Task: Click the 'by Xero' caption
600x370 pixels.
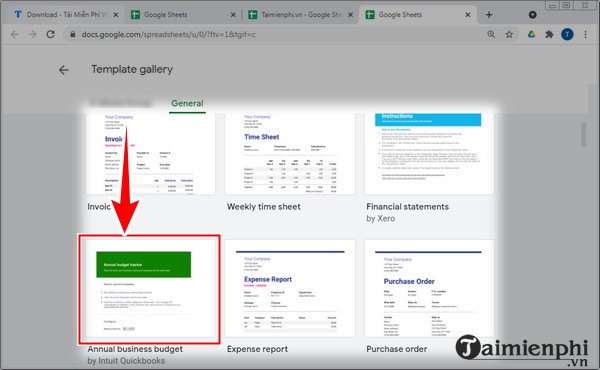Action: 380,218
